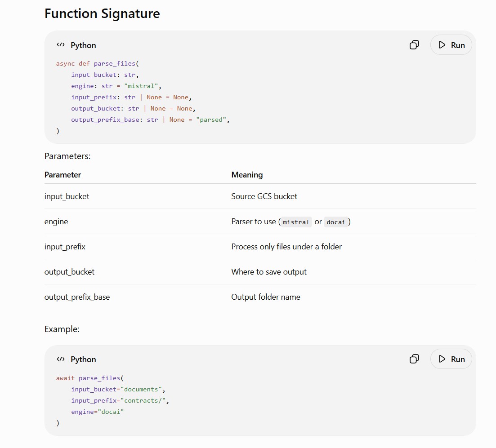Run the function signature code block
This screenshot has height=448, width=496.
pyautogui.click(x=451, y=45)
